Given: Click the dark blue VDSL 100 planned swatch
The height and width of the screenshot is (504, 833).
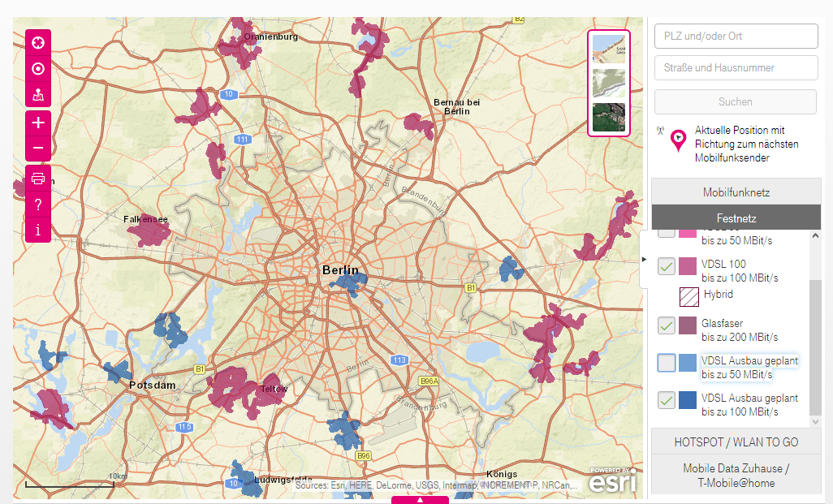Looking at the screenshot, I should point(688,400).
